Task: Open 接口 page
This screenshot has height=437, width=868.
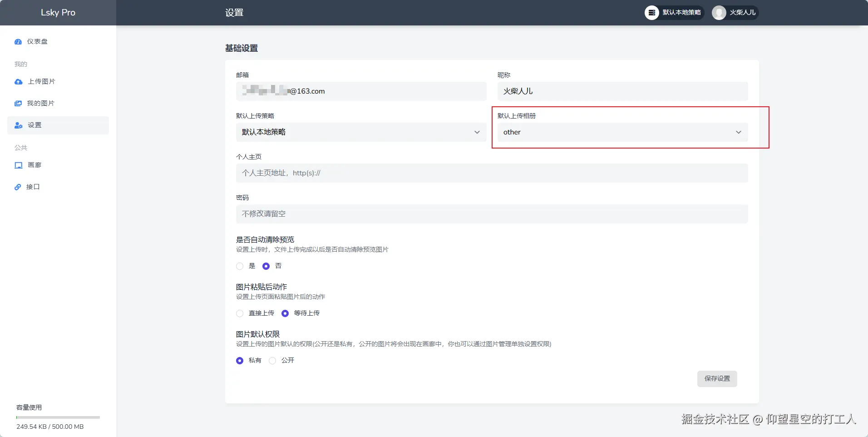Action: [58, 187]
